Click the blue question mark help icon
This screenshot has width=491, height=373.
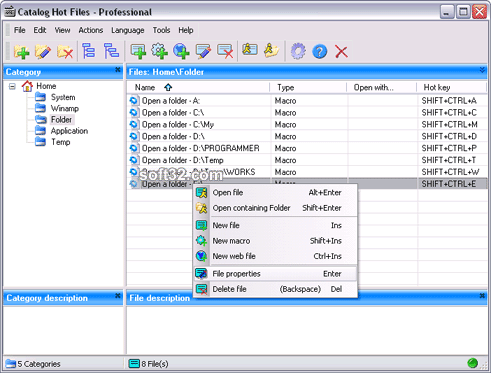[x=320, y=52]
